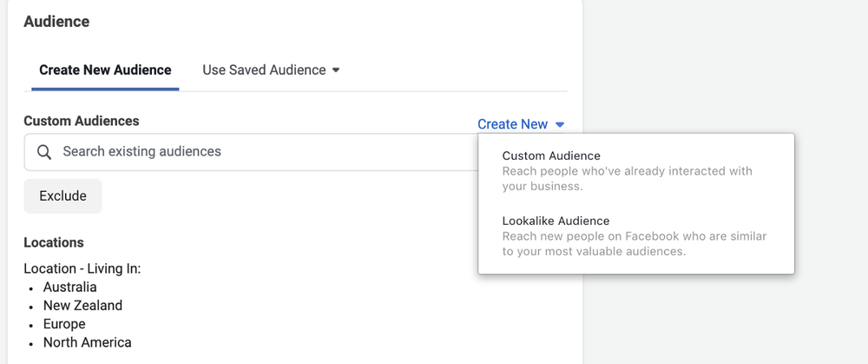The image size is (868, 364).
Task: Click the Locations section heading
Action: pos(54,242)
